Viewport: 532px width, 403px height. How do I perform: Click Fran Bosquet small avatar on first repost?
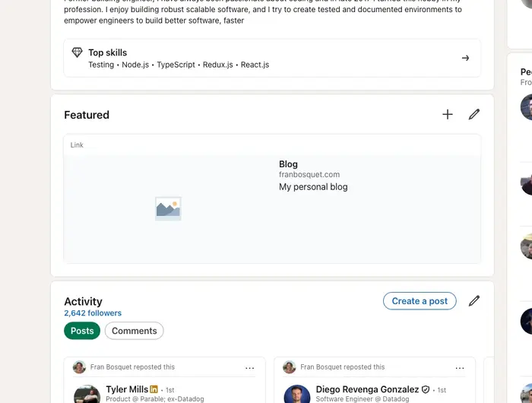(x=79, y=367)
